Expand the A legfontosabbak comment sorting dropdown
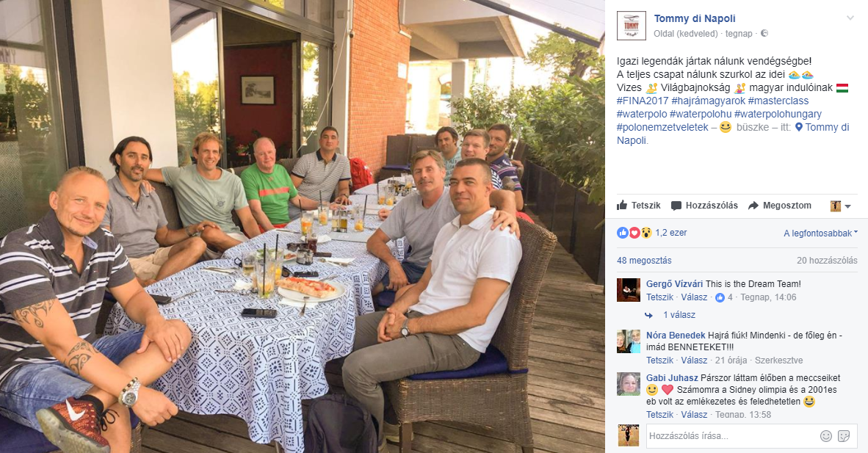This screenshot has width=868, height=453. 820,233
